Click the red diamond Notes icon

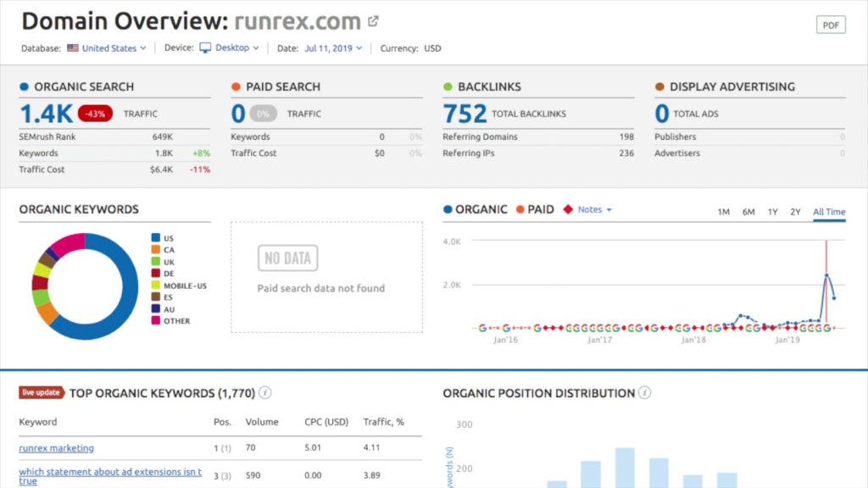coord(568,209)
